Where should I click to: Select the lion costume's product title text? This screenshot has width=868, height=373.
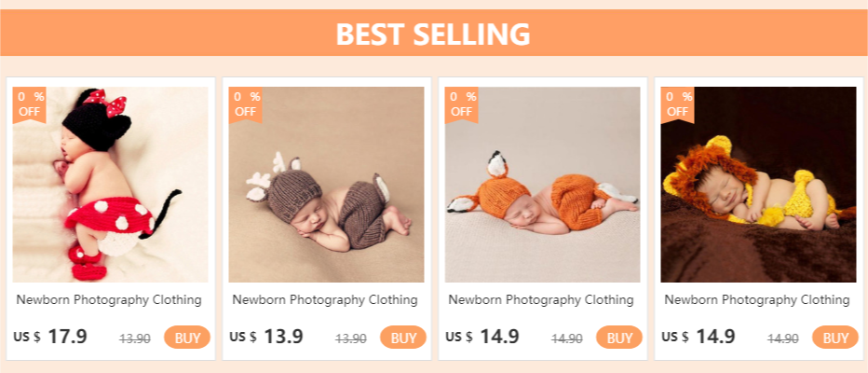[757, 300]
